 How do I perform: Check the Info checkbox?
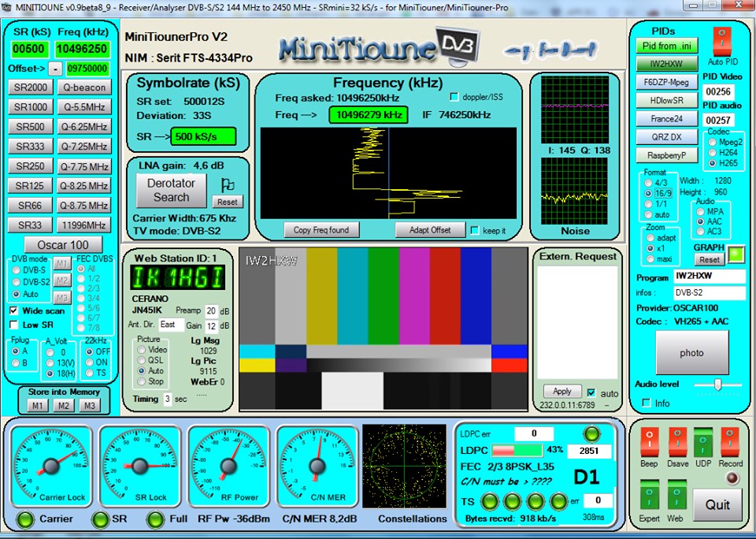point(647,403)
